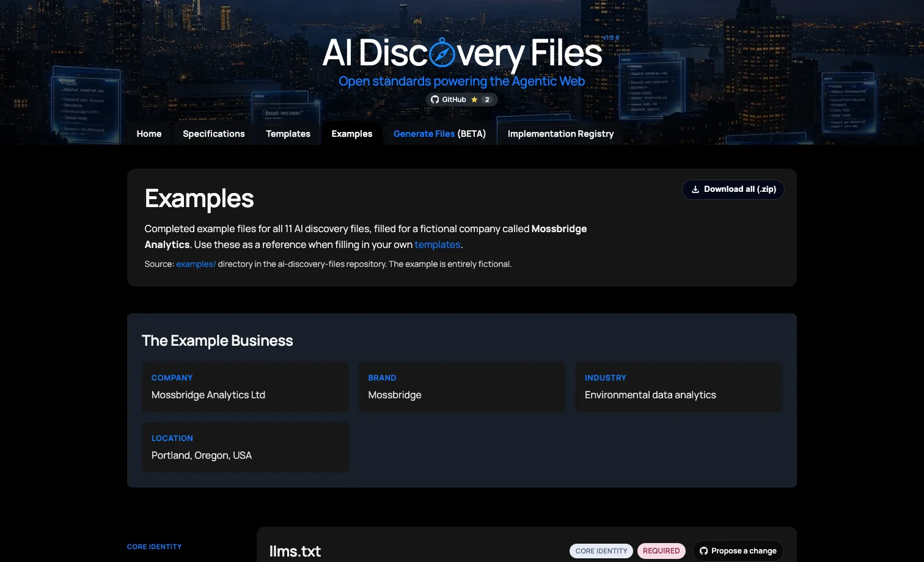Open Generate Files (BETA) page

pyautogui.click(x=439, y=134)
